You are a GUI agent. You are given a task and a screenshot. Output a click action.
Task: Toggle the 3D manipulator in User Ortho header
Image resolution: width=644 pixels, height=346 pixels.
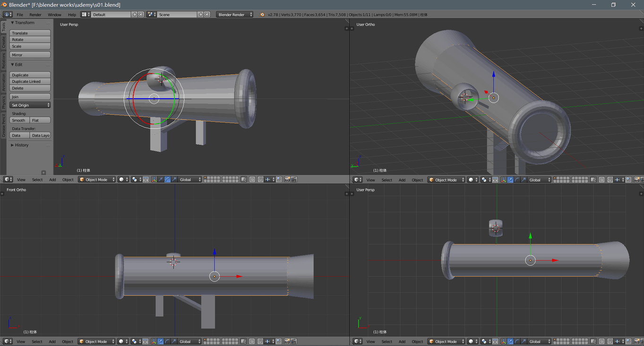504,180
